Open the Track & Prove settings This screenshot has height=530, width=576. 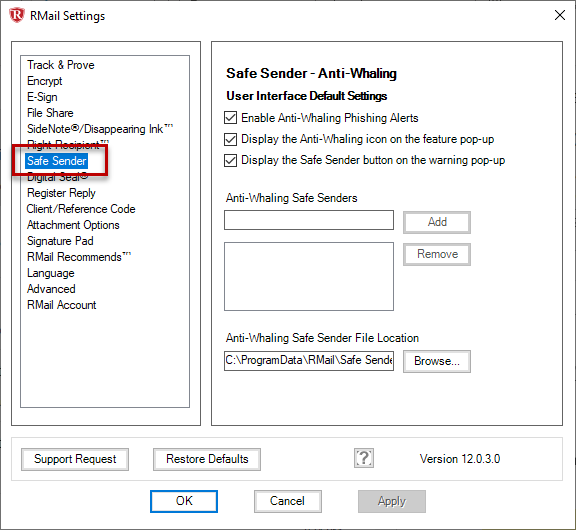(61, 65)
